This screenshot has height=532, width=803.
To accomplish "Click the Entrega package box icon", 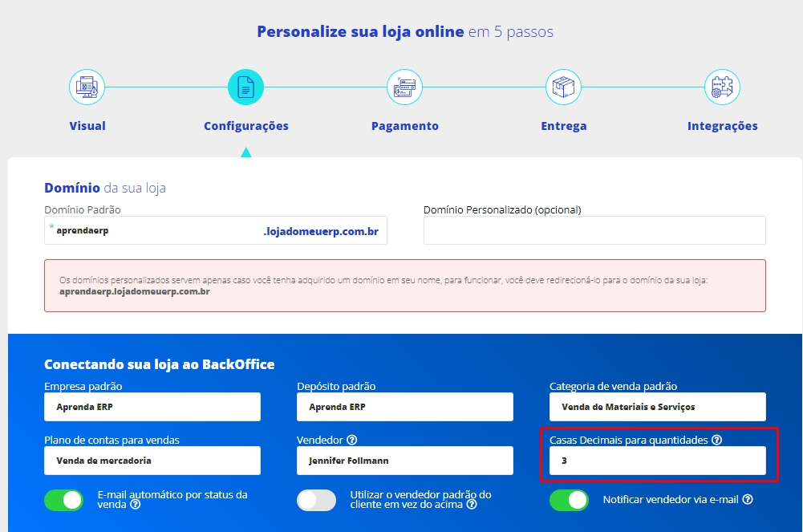I will pos(563,87).
